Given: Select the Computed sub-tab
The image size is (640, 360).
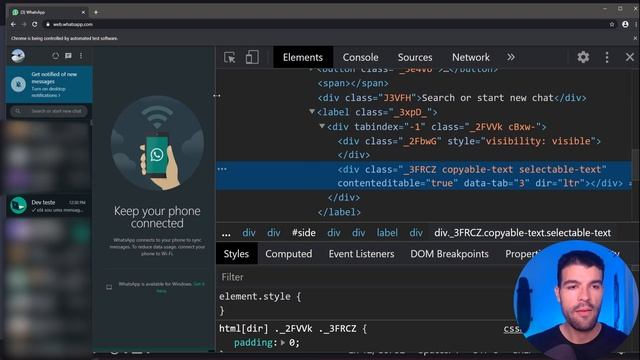Looking at the screenshot, I should click(x=289, y=254).
